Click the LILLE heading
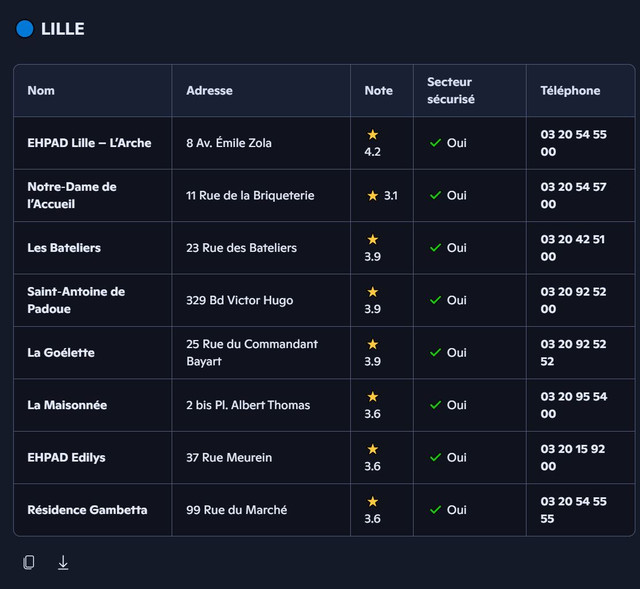This screenshot has width=640, height=589. (63, 29)
